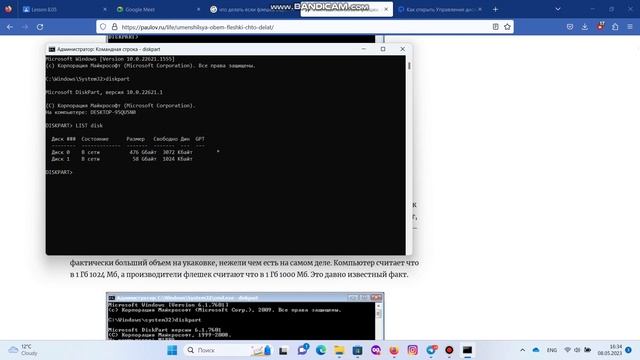Click the diskpart command window scrollbar
The width and height of the screenshot is (640, 360).
[409, 154]
